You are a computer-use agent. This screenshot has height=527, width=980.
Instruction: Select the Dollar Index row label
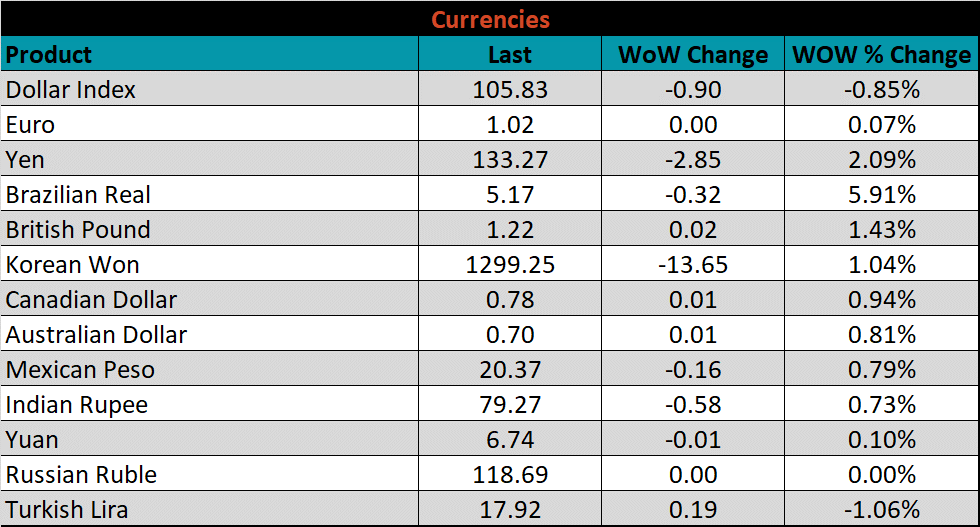click(x=71, y=89)
